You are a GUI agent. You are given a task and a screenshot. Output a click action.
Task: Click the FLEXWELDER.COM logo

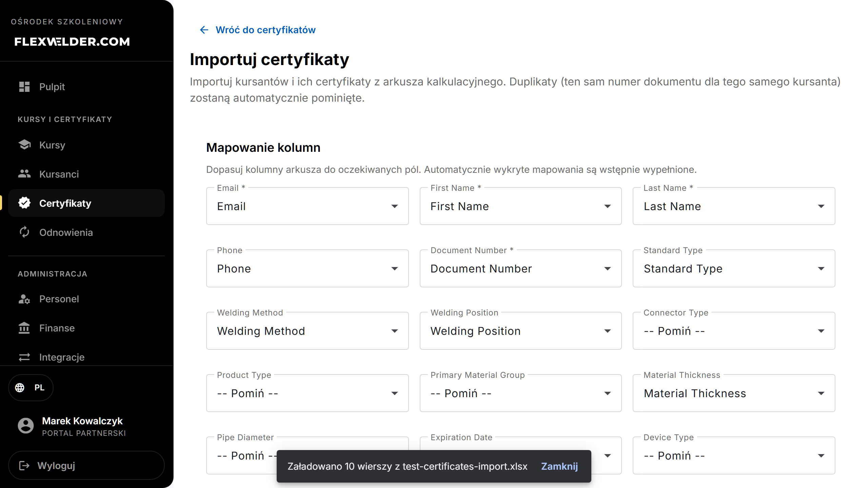(72, 42)
